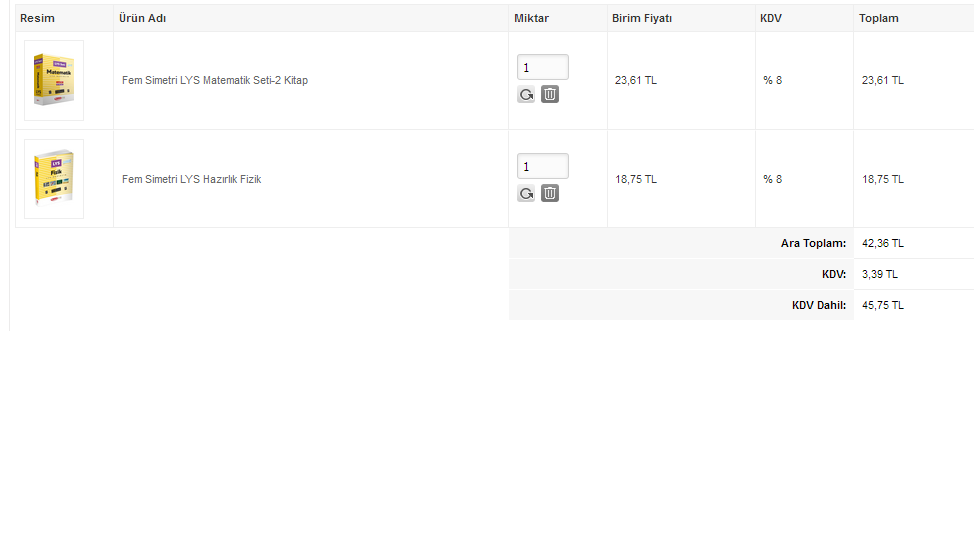Click the Ara Toplam label
This screenshot has width=974, height=540.
tap(813, 243)
